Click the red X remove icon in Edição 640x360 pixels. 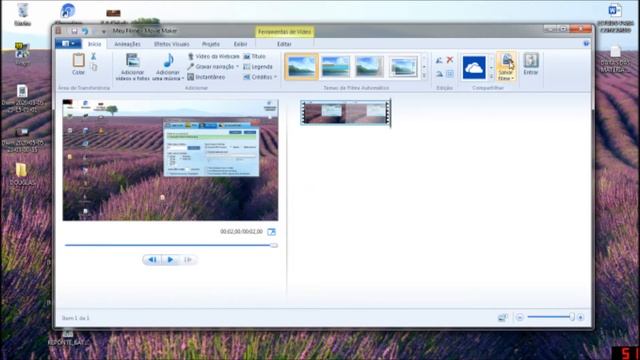coord(450,60)
